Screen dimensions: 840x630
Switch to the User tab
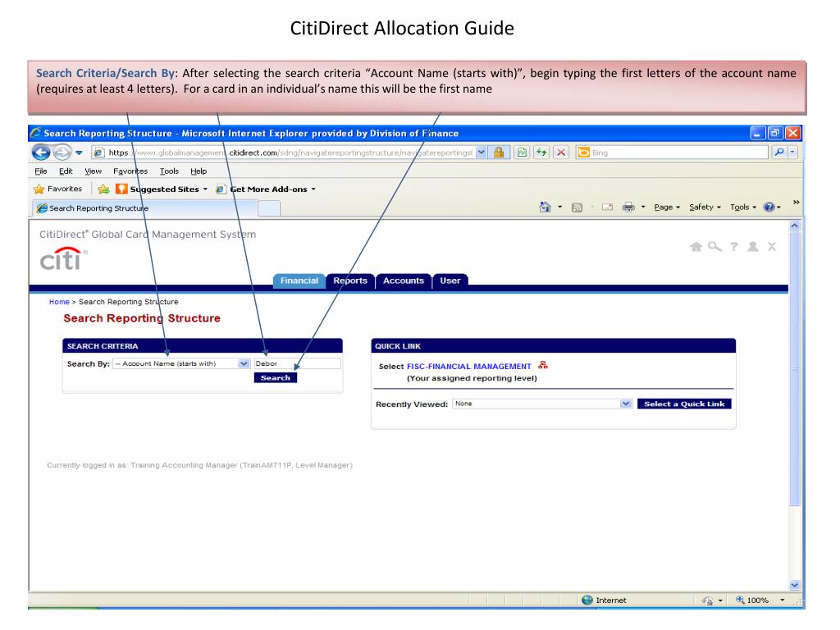click(x=450, y=281)
